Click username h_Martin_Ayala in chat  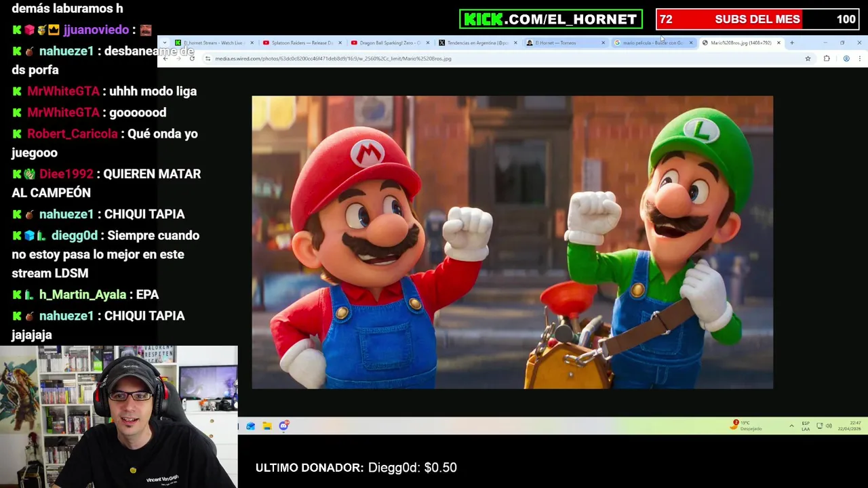83,295
